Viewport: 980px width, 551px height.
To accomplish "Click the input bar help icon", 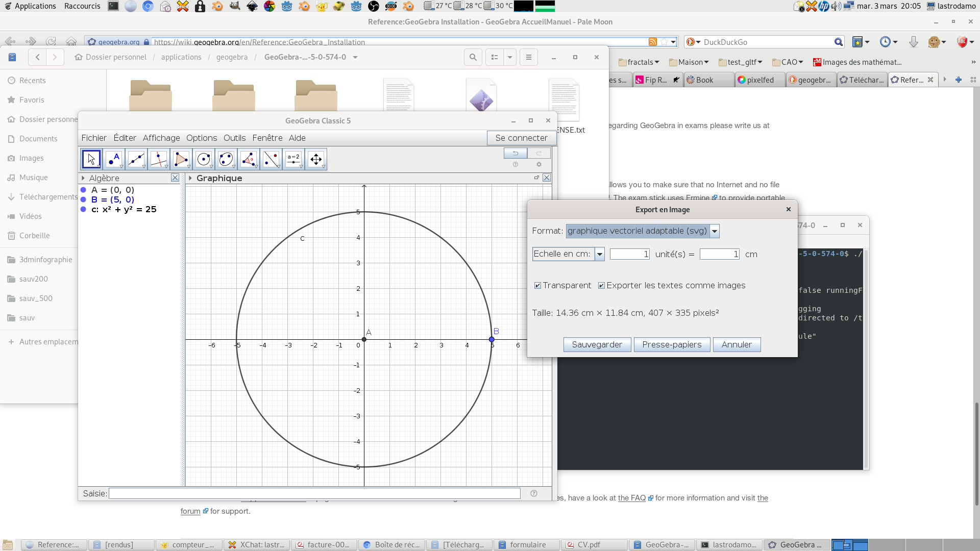I will tap(534, 493).
